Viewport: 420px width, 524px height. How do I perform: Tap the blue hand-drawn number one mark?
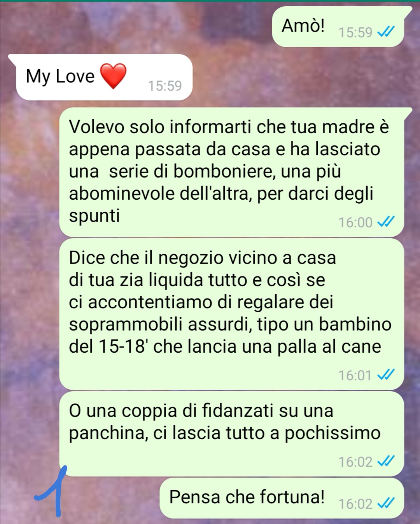[x=51, y=491]
